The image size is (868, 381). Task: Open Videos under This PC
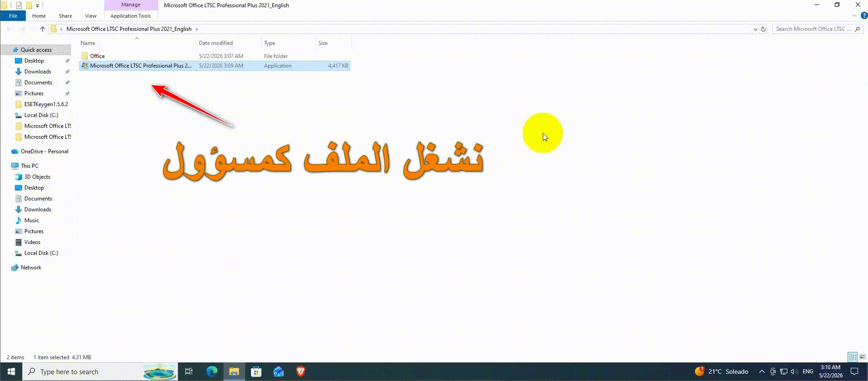(x=32, y=242)
